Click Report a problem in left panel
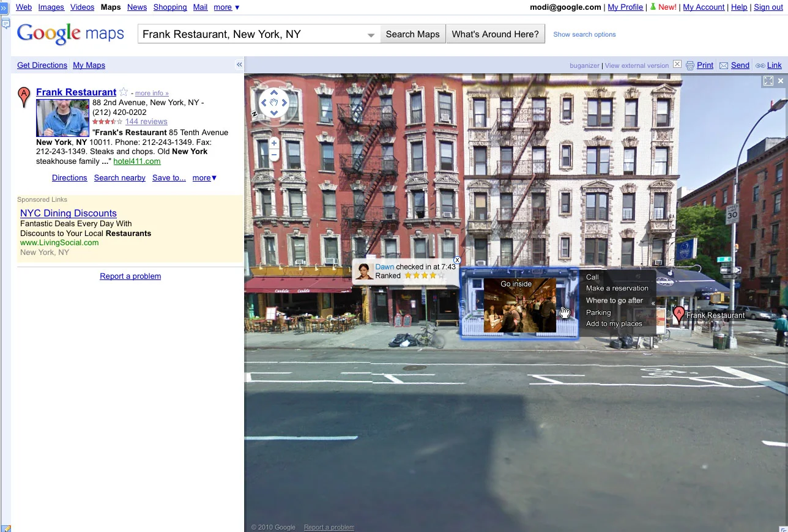The image size is (788, 532). click(130, 276)
